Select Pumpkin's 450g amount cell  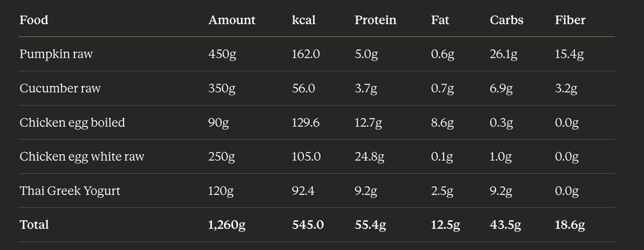pos(222,54)
